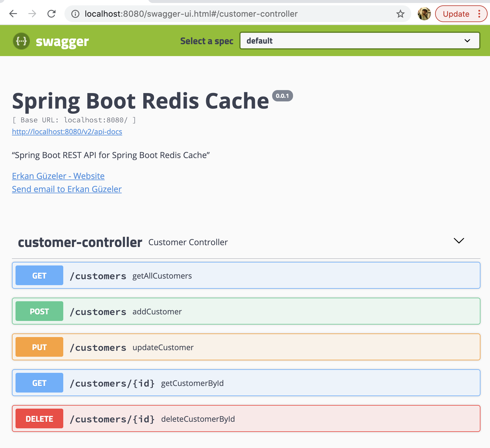The width and height of the screenshot is (490, 448).
Task: Click the GET badge for getCustomerById
Action: click(39, 383)
